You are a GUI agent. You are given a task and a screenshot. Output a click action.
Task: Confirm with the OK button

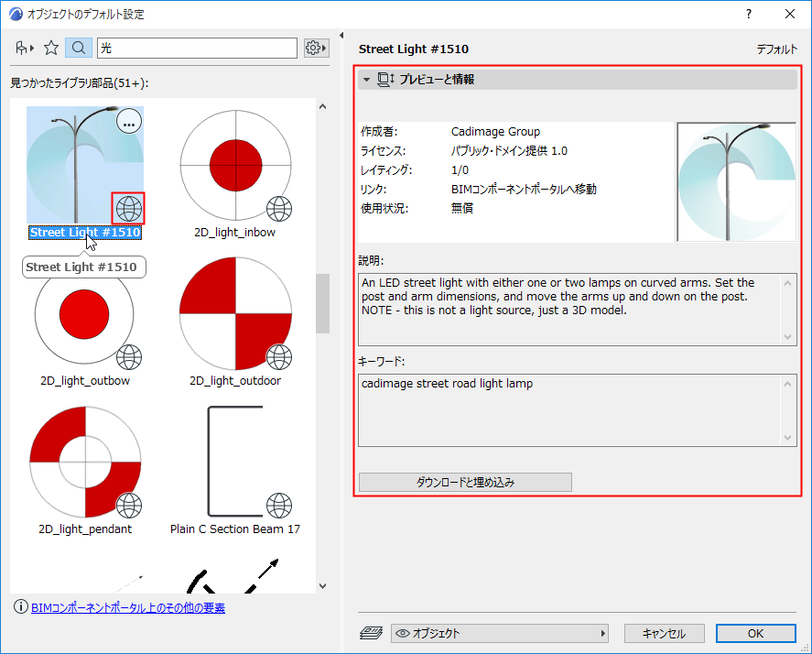click(755, 633)
